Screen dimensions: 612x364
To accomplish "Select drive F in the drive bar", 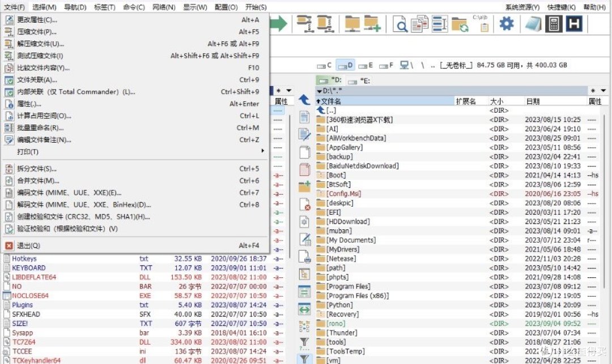I will [386, 66].
